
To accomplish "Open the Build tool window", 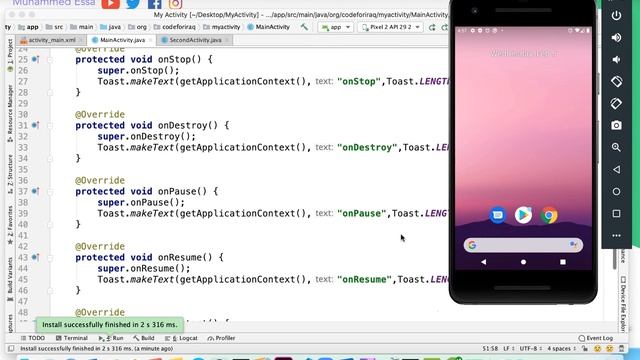I will (x=144, y=338).
